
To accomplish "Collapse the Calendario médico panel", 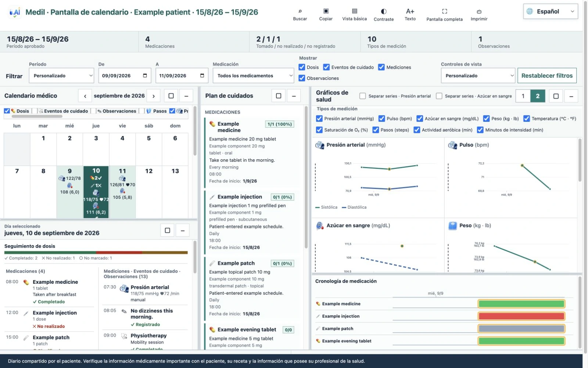I will pos(186,96).
